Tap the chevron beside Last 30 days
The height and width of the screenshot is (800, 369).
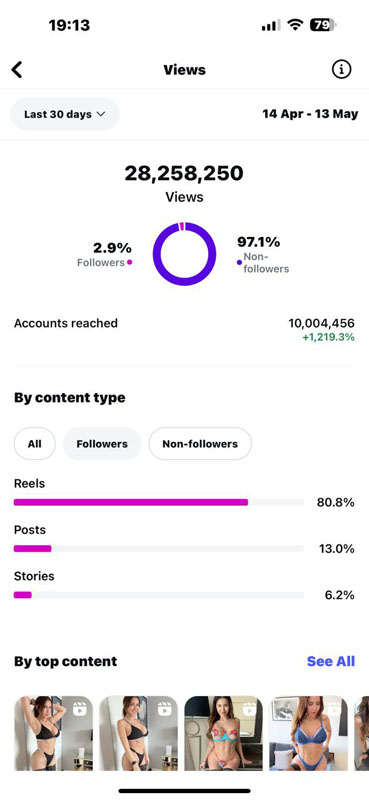pos(101,114)
